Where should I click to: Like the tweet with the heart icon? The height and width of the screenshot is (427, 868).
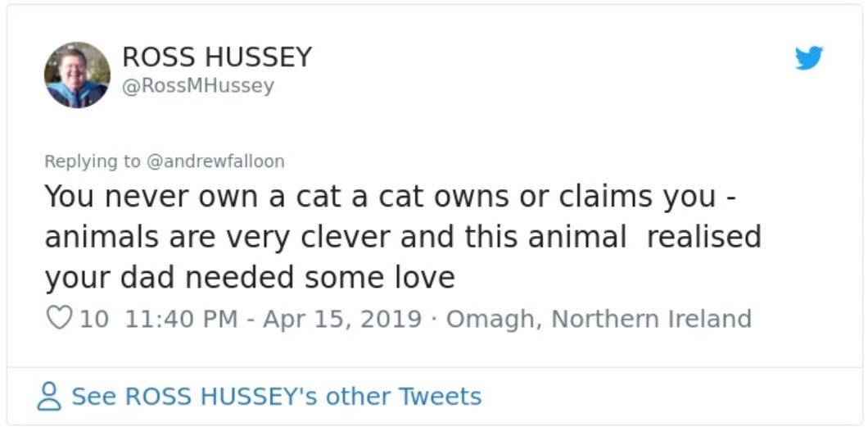tap(59, 318)
